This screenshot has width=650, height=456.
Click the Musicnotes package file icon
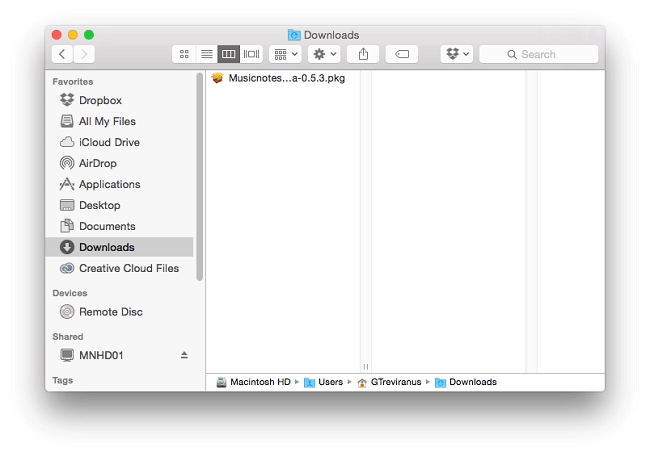click(x=218, y=78)
